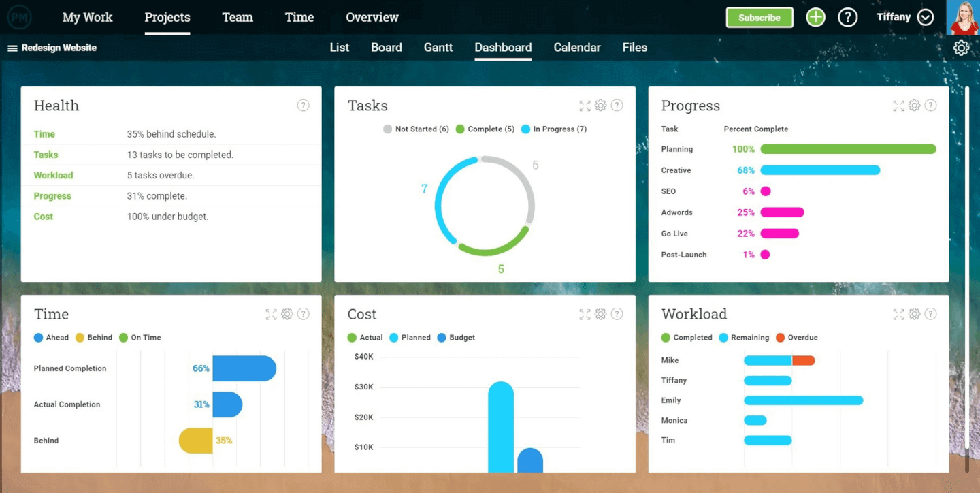
Task: Click the Workload link in Health panel
Action: point(53,176)
